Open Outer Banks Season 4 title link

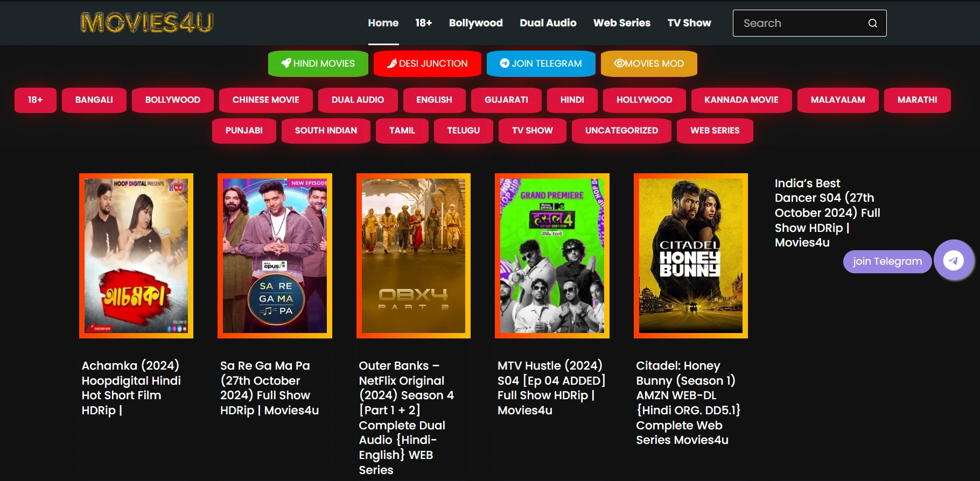407,418
